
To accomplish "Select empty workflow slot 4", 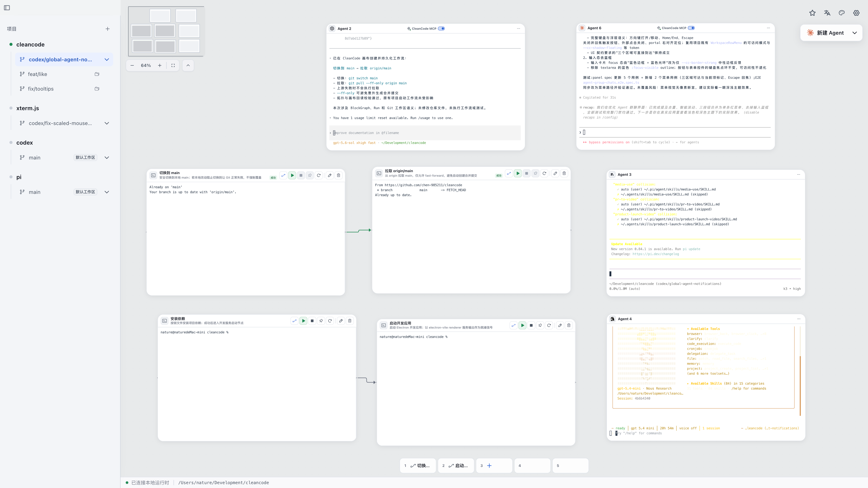I will click(532, 466).
